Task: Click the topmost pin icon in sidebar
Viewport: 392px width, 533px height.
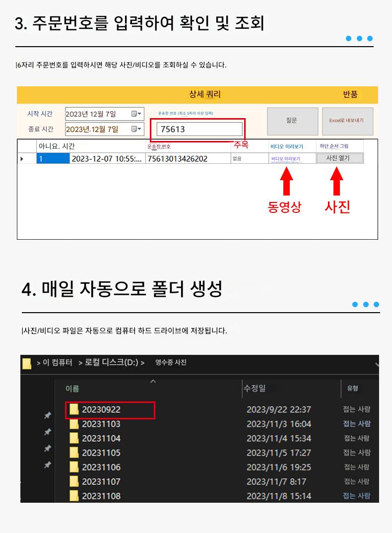Action: point(48,415)
